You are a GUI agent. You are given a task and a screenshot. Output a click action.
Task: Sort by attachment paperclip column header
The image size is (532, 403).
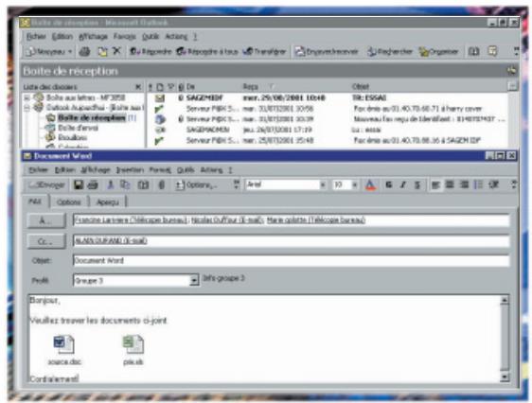[x=181, y=87]
